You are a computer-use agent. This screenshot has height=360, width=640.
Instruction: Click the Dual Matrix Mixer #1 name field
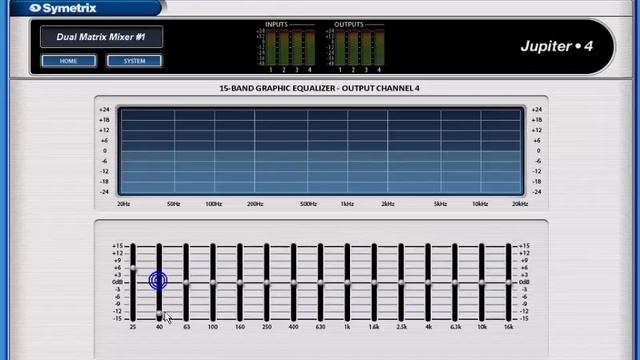tap(101, 37)
